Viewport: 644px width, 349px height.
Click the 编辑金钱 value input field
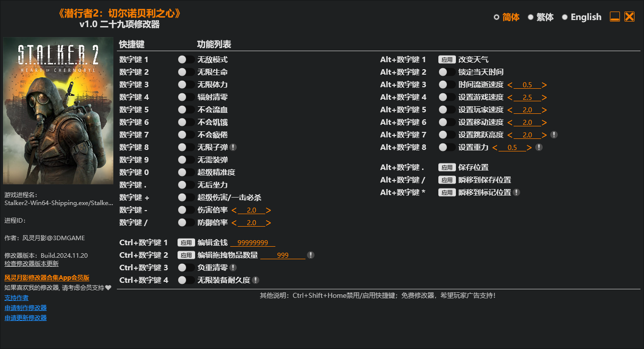[253, 242]
